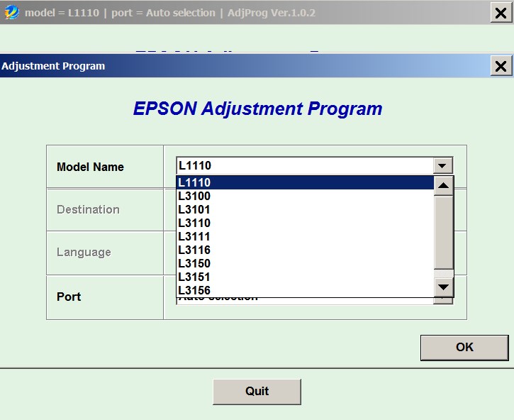This screenshot has width=514, height=420.
Task: Select L3111 in the model list
Action: coord(305,236)
